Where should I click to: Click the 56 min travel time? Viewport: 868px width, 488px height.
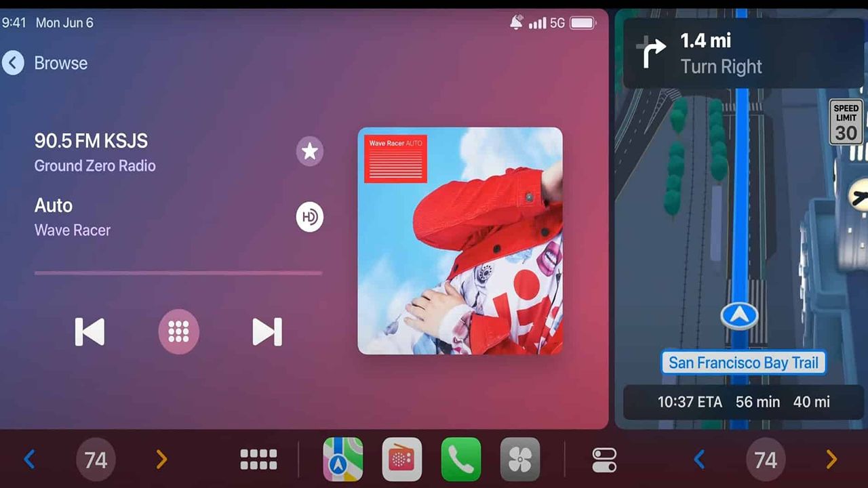758,402
